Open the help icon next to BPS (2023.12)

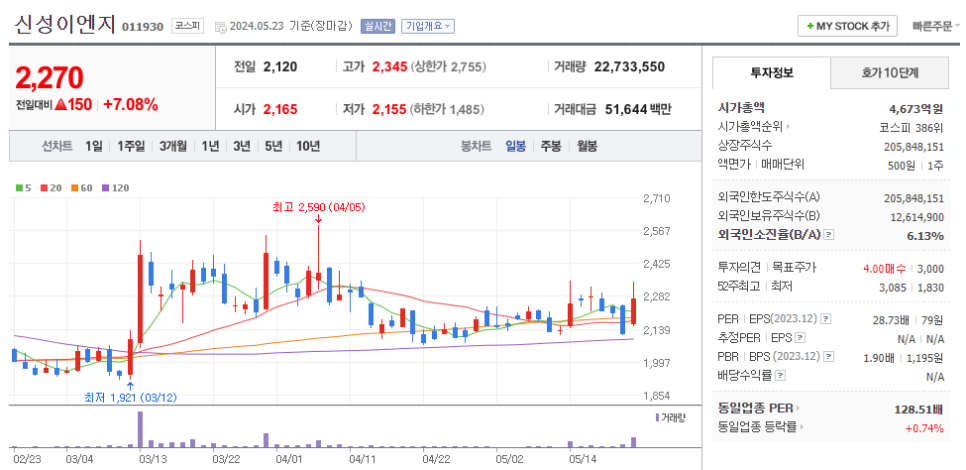tap(829, 356)
